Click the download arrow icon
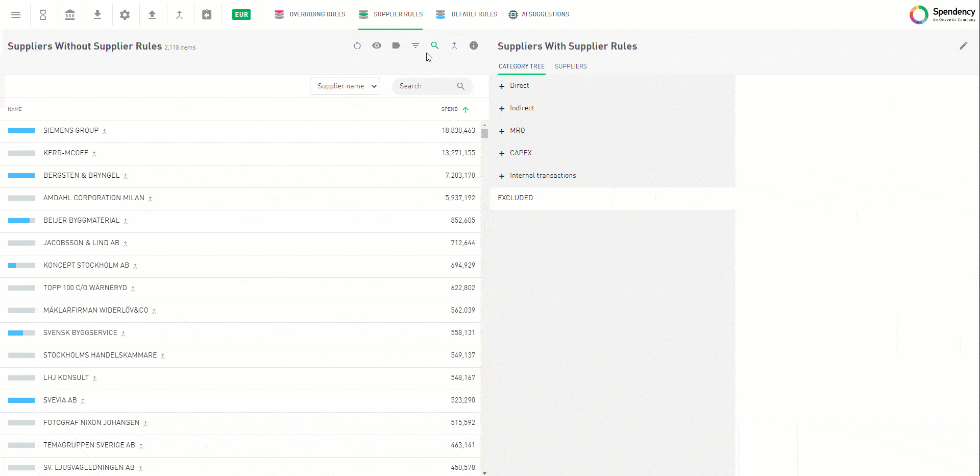The image size is (980, 476). coord(97,15)
